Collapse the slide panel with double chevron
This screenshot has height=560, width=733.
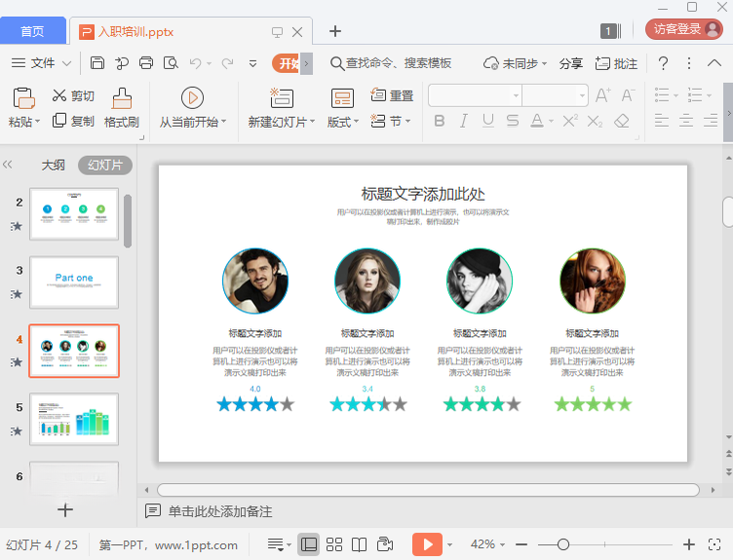click(x=8, y=165)
